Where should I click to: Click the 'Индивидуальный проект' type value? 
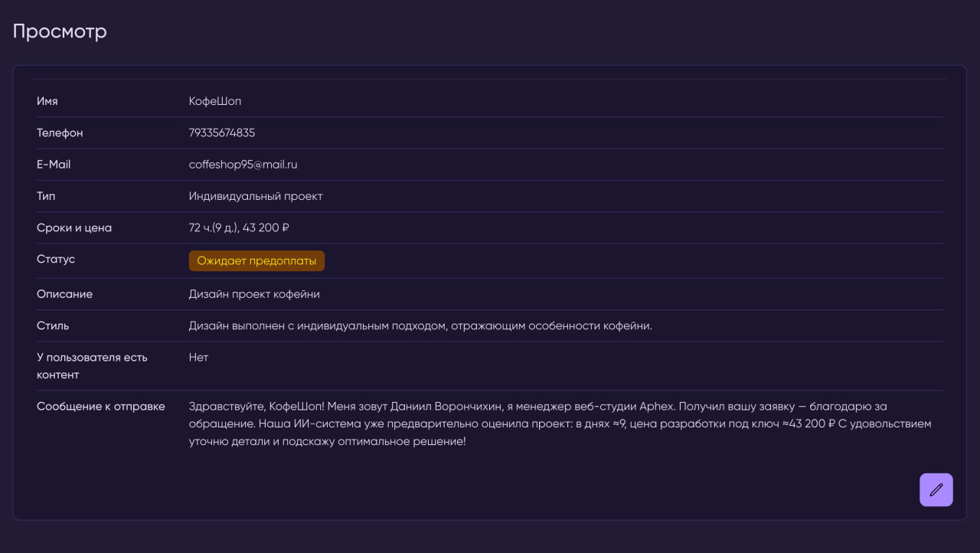coord(256,196)
